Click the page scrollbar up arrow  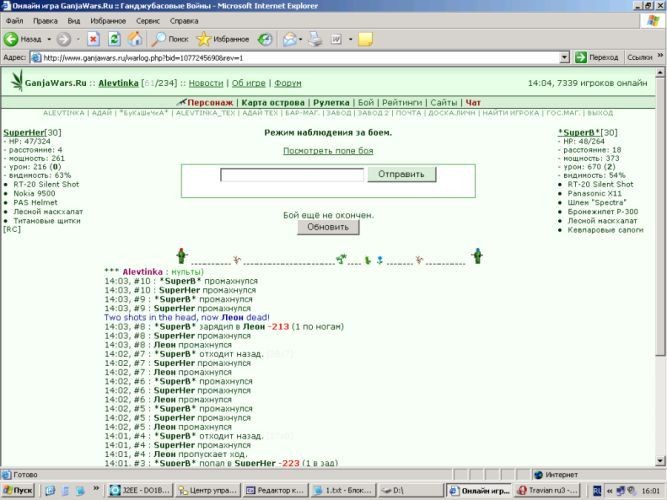point(660,72)
